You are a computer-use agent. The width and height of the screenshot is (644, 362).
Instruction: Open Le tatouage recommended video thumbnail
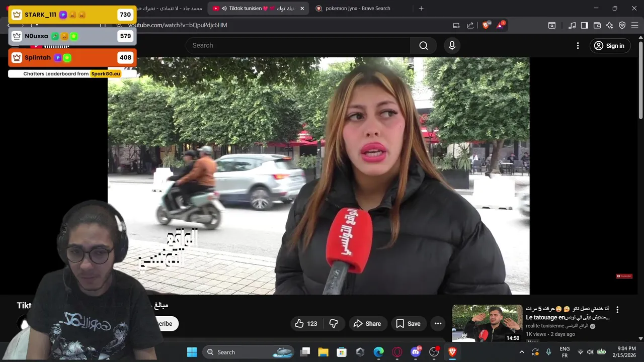coord(487,323)
